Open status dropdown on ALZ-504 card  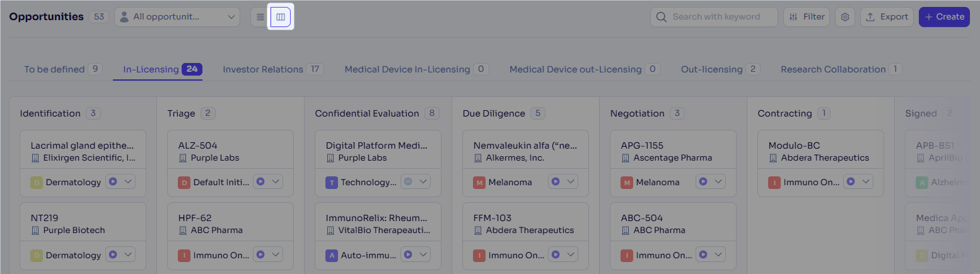tap(268, 181)
